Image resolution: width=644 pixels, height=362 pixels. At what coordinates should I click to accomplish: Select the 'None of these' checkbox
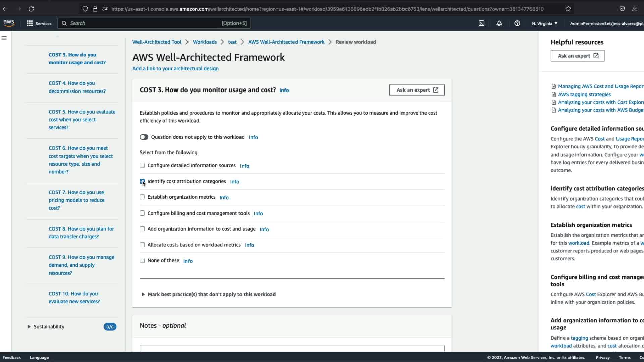pyautogui.click(x=142, y=260)
